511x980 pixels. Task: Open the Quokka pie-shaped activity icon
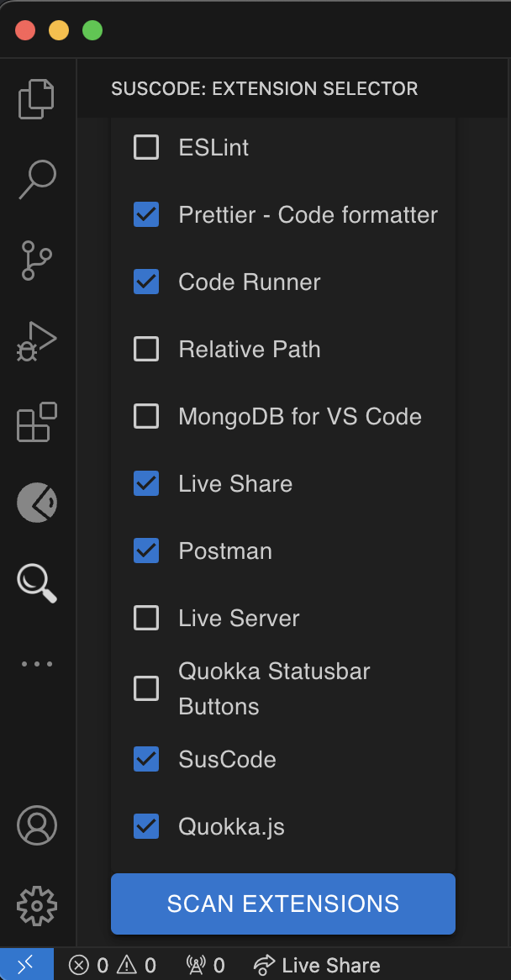(37, 502)
